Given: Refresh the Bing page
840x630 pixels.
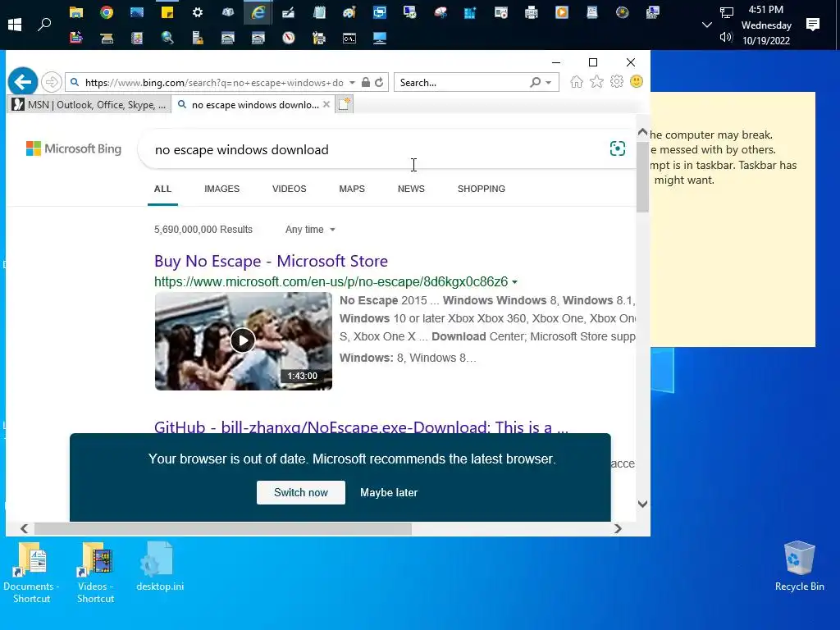Looking at the screenshot, I should click(379, 82).
